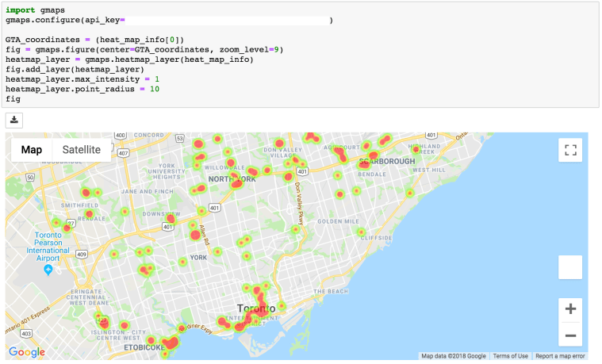The image size is (602, 364).
Task: Click the Google logo on the map
Action: (x=27, y=352)
